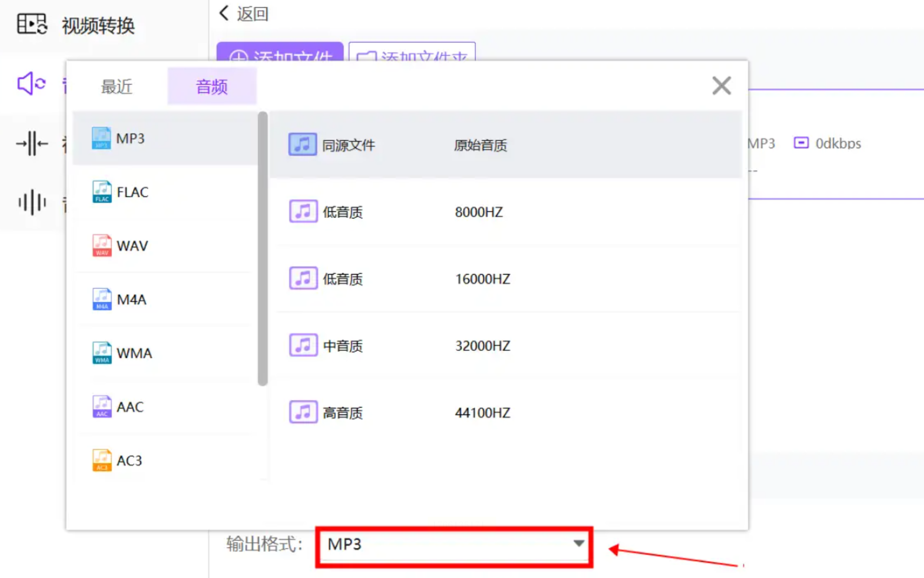Select the WMA format entry
Screen dimensions: 924x578
(134, 353)
